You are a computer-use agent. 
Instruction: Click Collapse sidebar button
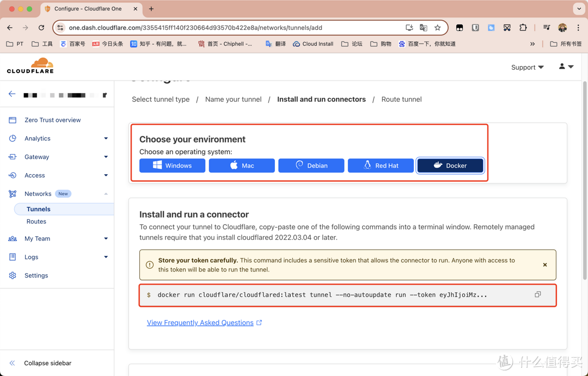(47, 363)
